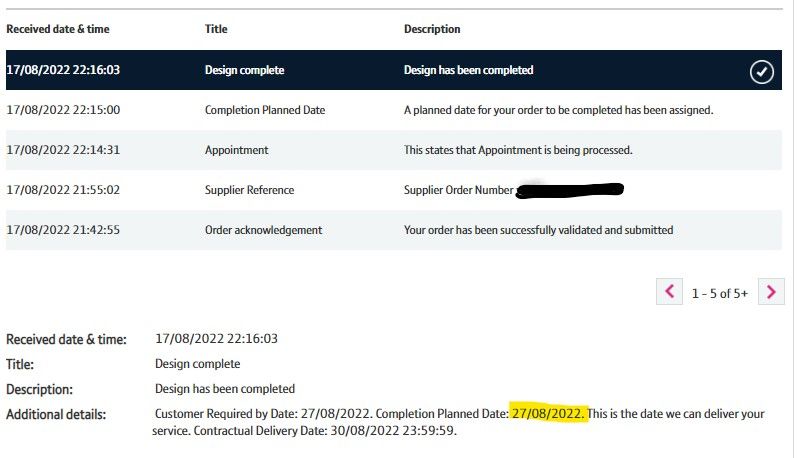This screenshot has width=797, height=458.
Task: Click the Description column header
Action: [x=432, y=30]
